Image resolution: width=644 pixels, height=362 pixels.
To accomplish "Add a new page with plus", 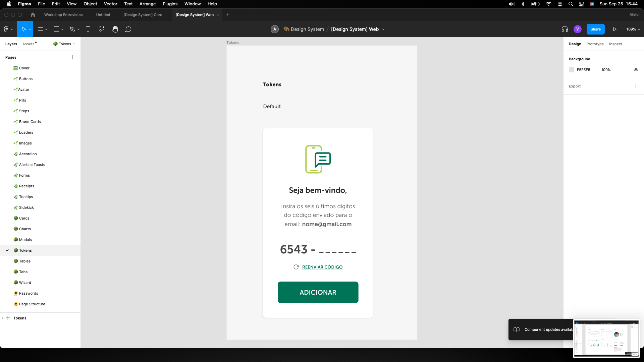I will point(72,57).
